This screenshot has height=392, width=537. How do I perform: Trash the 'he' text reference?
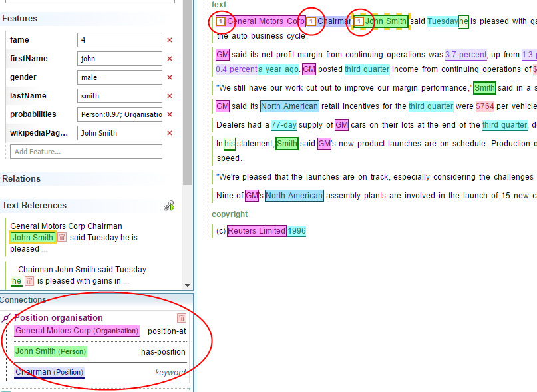(x=29, y=281)
